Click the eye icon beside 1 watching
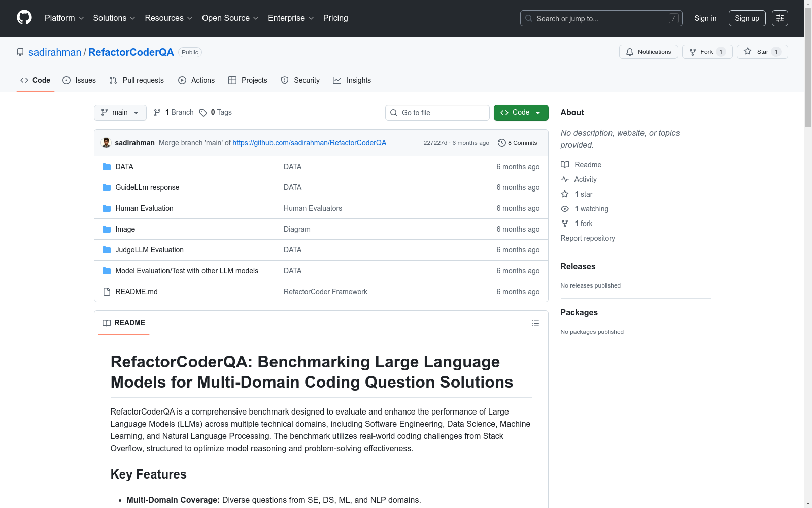This screenshot has width=812, height=508. 565,209
